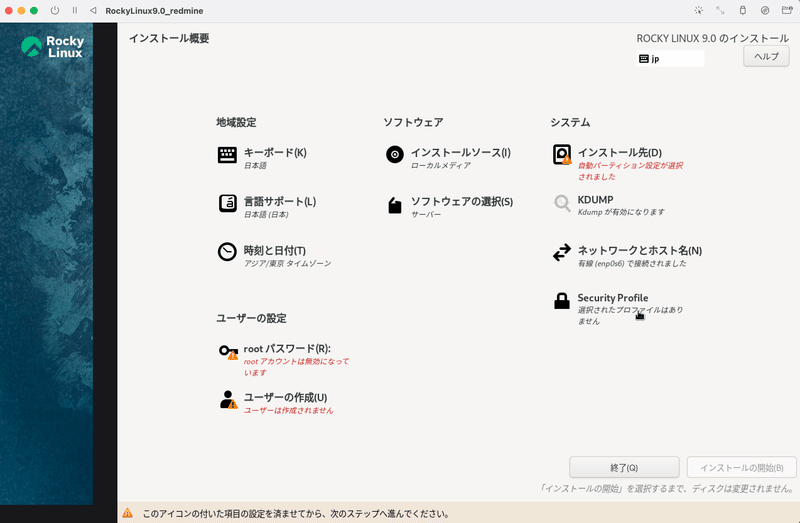Image resolution: width=800 pixels, height=523 pixels.
Task: Open installation destination via the disk icon
Action: tap(562, 155)
